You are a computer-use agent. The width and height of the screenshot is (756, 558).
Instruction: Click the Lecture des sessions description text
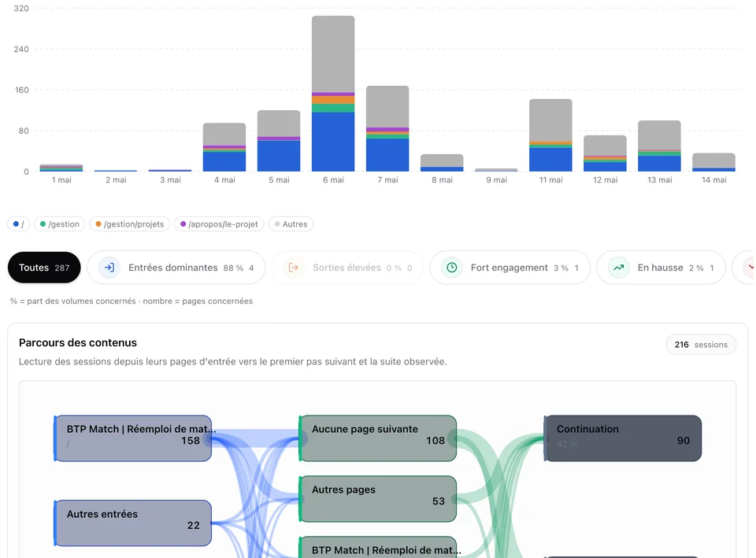tap(233, 361)
